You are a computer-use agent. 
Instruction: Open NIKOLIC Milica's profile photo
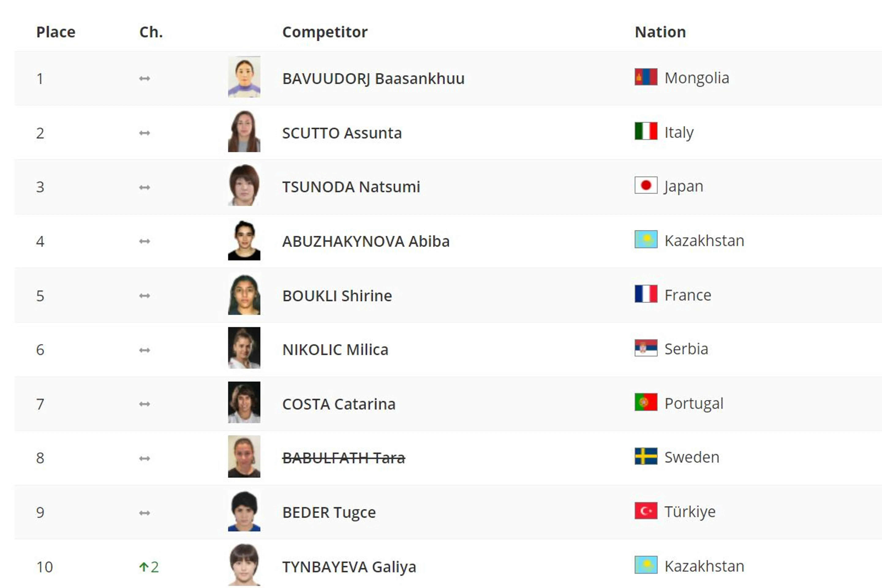click(x=244, y=348)
